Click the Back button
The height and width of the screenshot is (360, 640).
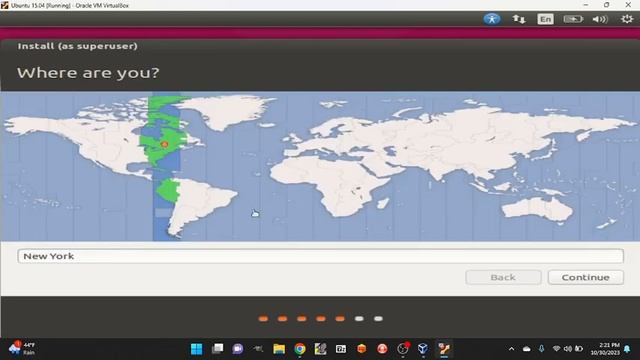(x=503, y=277)
